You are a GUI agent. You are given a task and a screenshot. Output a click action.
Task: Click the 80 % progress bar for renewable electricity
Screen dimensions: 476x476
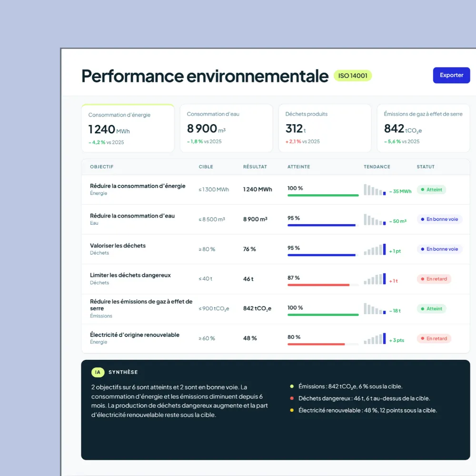pyautogui.click(x=323, y=344)
